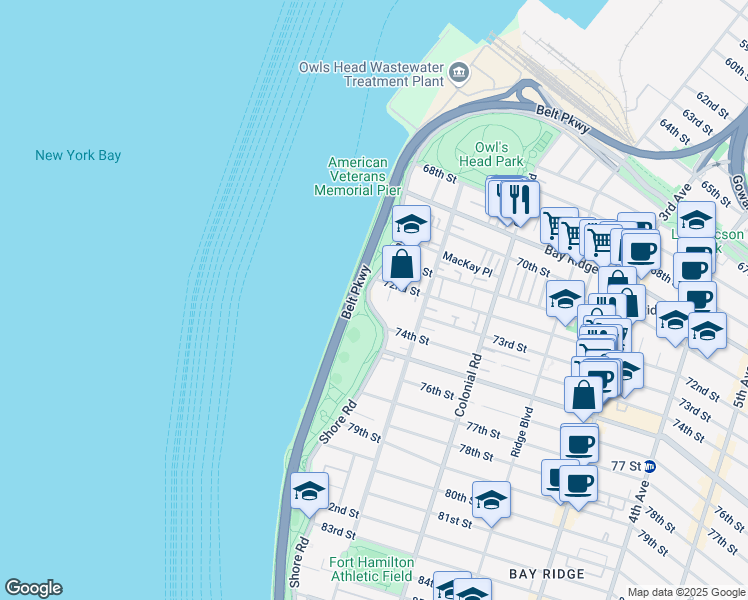Select the 81st St street label

tap(455, 520)
